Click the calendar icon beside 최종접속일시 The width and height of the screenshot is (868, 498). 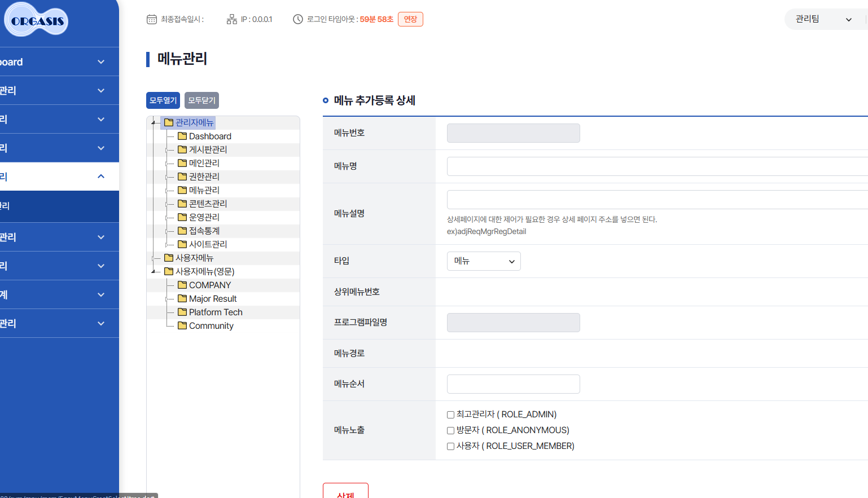coord(151,19)
